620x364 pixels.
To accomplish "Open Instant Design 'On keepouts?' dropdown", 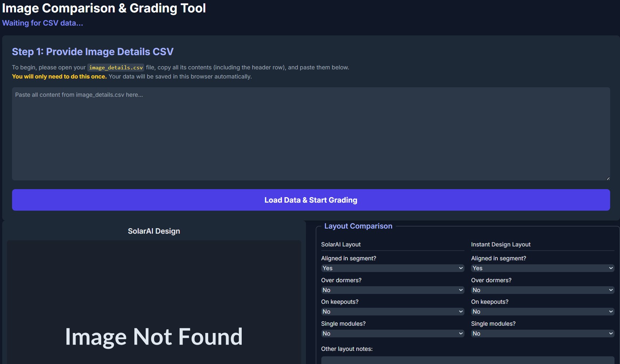I will pyautogui.click(x=542, y=312).
